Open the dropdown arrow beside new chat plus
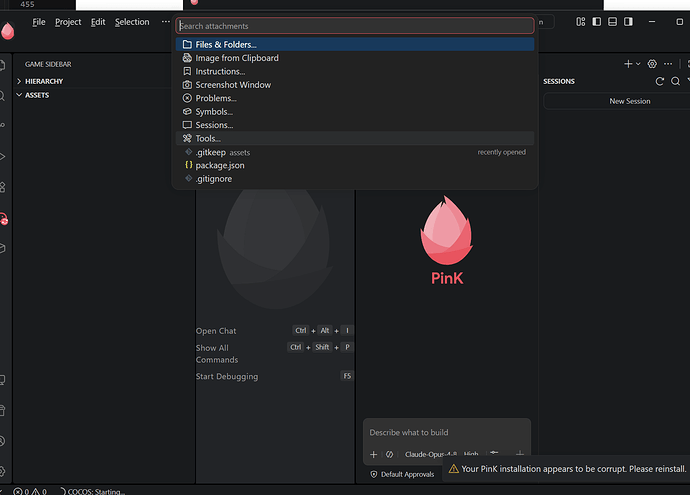Image resolution: width=690 pixels, height=495 pixels. pos(638,64)
